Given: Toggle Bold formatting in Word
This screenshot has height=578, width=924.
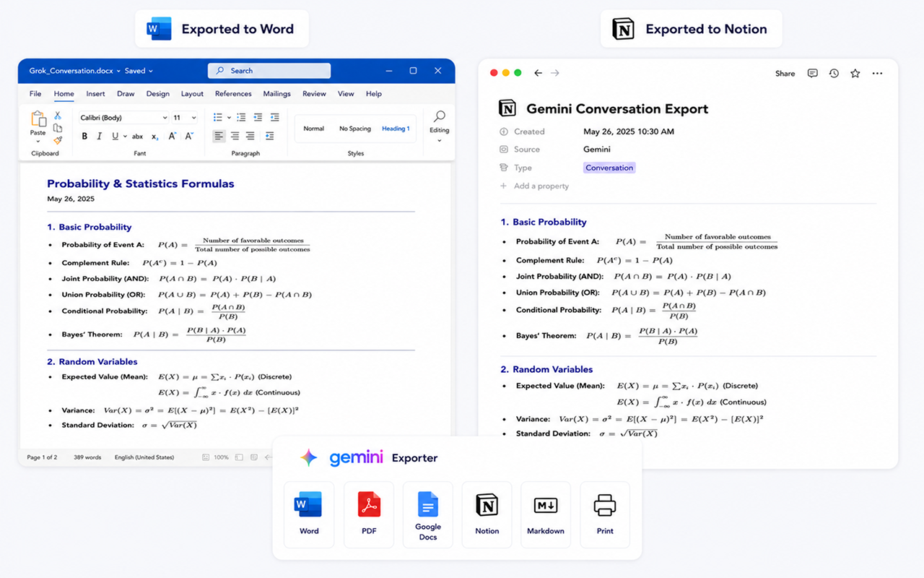Looking at the screenshot, I should [x=84, y=136].
